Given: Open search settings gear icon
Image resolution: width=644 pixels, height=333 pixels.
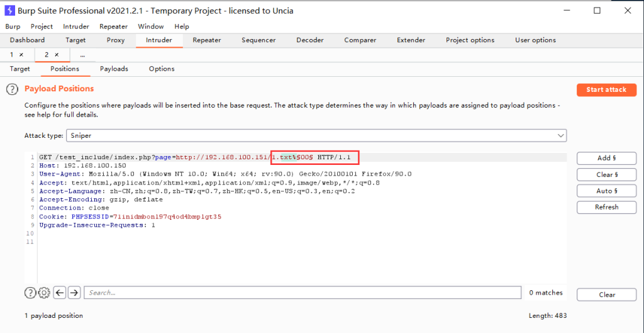Looking at the screenshot, I should coord(44,292).
